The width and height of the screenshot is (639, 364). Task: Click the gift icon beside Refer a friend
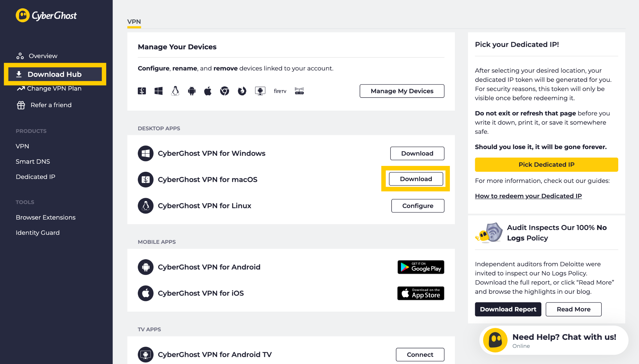[21, 105]
